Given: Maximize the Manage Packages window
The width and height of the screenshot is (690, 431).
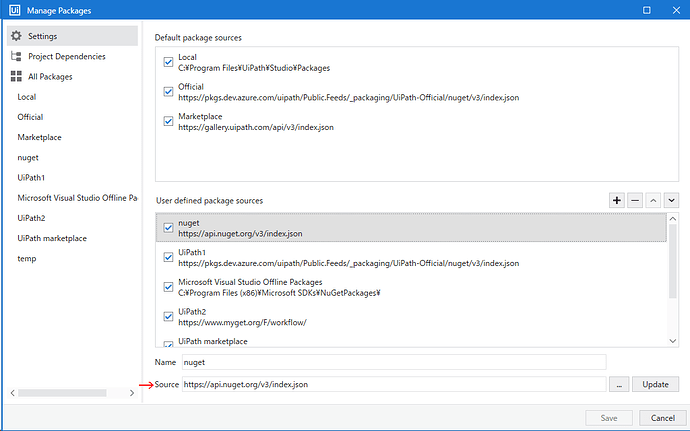Looking at the screenshot, I should click(x=646, y=10).
